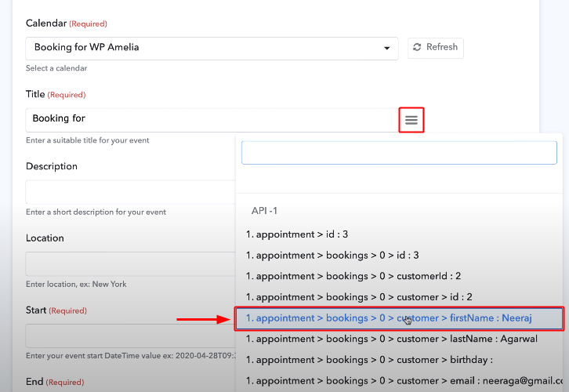Click the search box in the data popup
This screenshot has width=569, height=392.
click(399, 152)
